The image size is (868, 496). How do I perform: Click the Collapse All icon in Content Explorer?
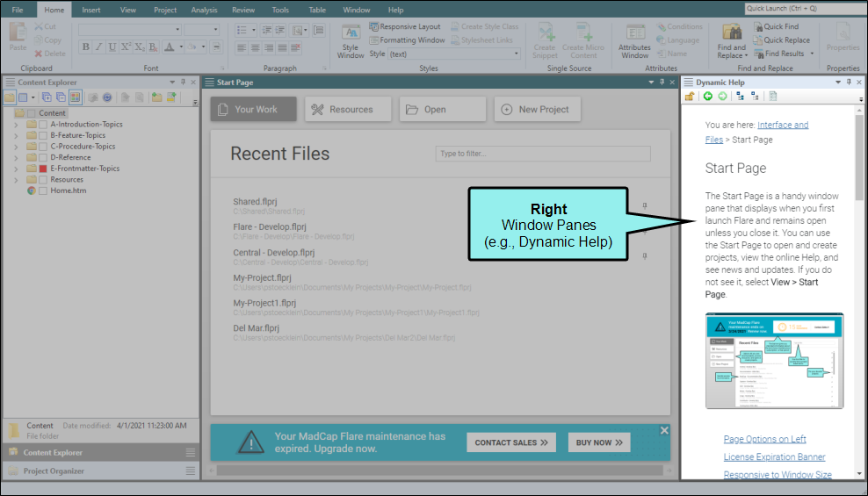tap(61, 97)
